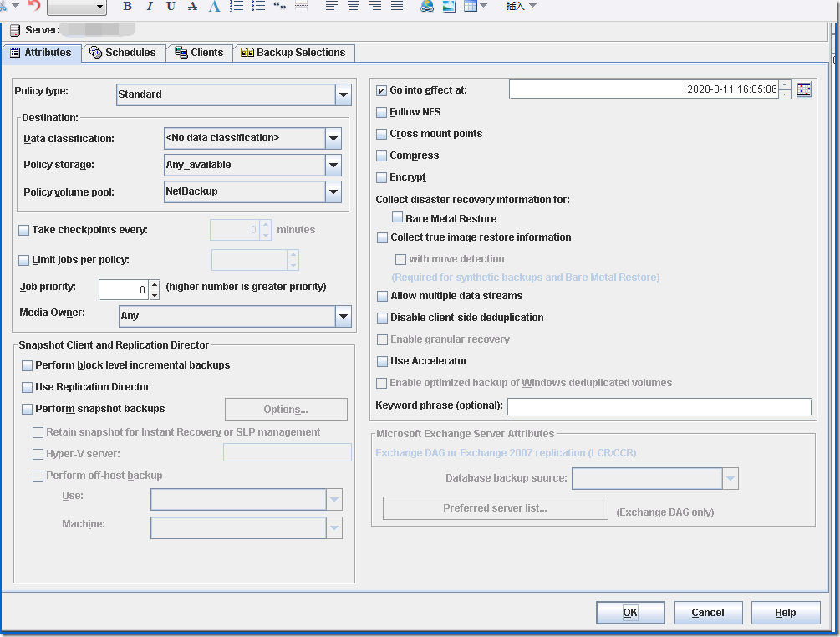Screen dimensions: 840x637
Task: Open the calendar picker for effect date
Action: pos(803,89)
